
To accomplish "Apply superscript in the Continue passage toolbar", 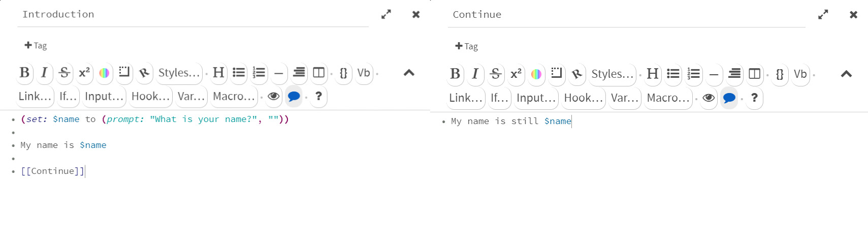I will tap(516, 74).
